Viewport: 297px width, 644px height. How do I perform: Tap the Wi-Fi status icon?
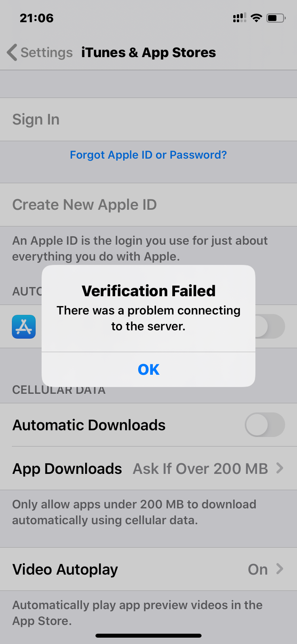257,18
